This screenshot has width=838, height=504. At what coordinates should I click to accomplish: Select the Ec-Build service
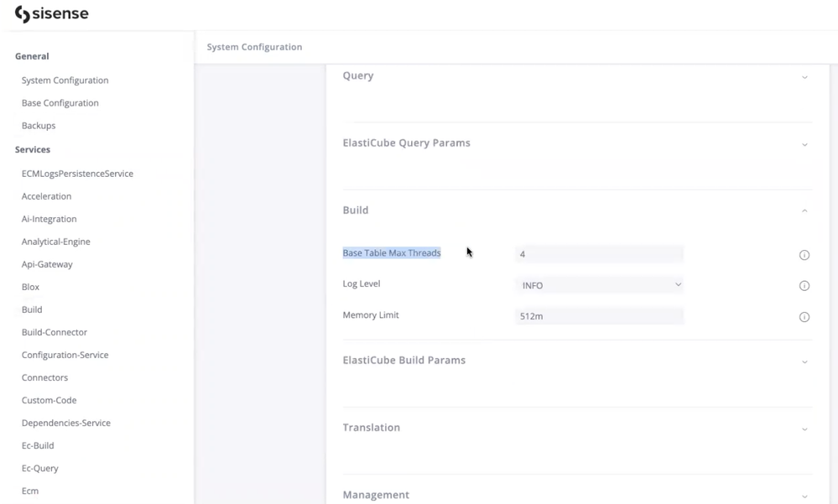click(38, 445)
